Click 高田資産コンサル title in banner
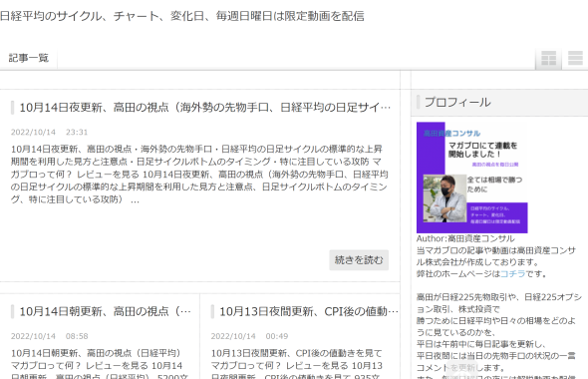The width and height of the screenshot is (588, 379). (x=451, y=134)
